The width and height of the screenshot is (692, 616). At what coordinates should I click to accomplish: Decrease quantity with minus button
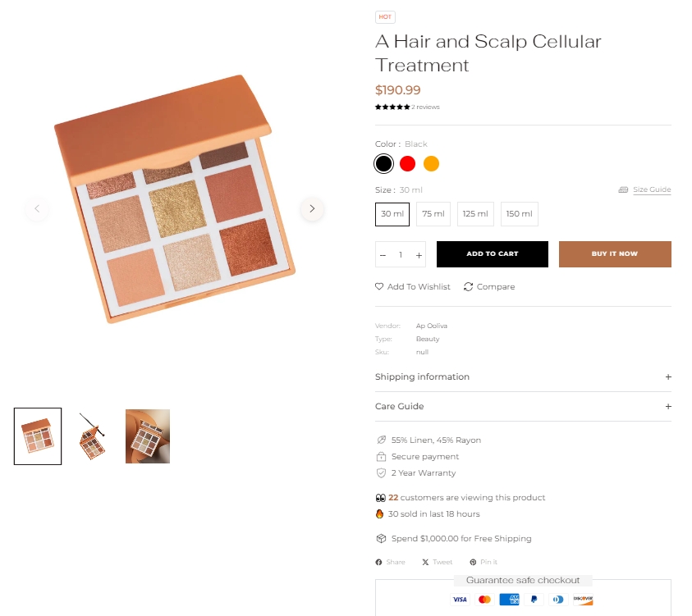click(x=383, y=255)
